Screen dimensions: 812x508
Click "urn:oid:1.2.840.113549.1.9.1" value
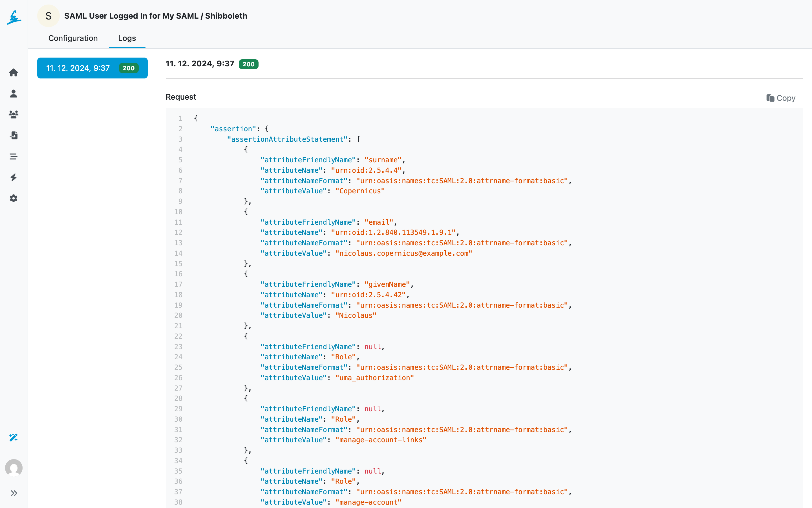tap(393, 233)
